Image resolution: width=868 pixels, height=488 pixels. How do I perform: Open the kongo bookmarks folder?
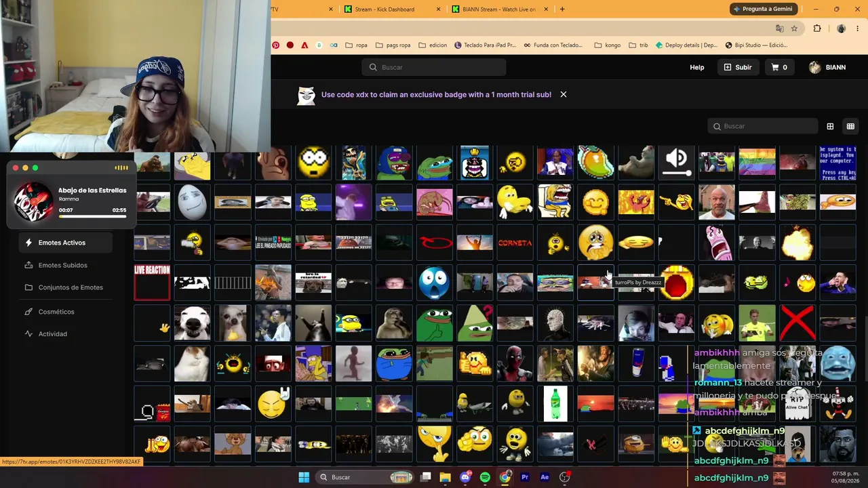point(608,45)
